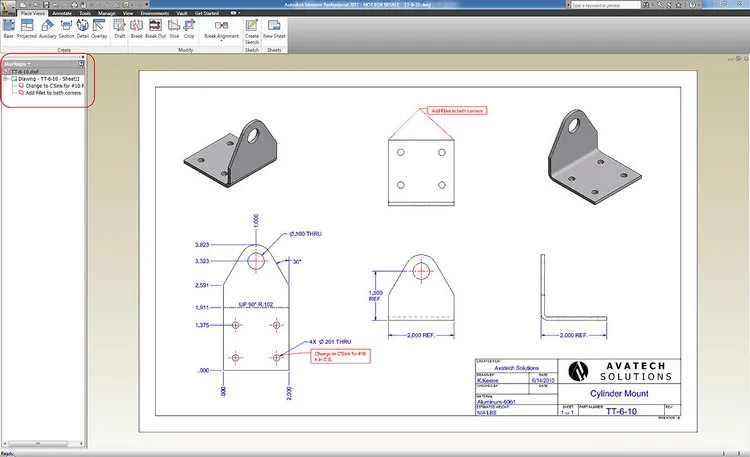The height and width of the screenshot is (457, 750).
Task: Open the Manage ribbon tab
Action: (x=108, y=12)
